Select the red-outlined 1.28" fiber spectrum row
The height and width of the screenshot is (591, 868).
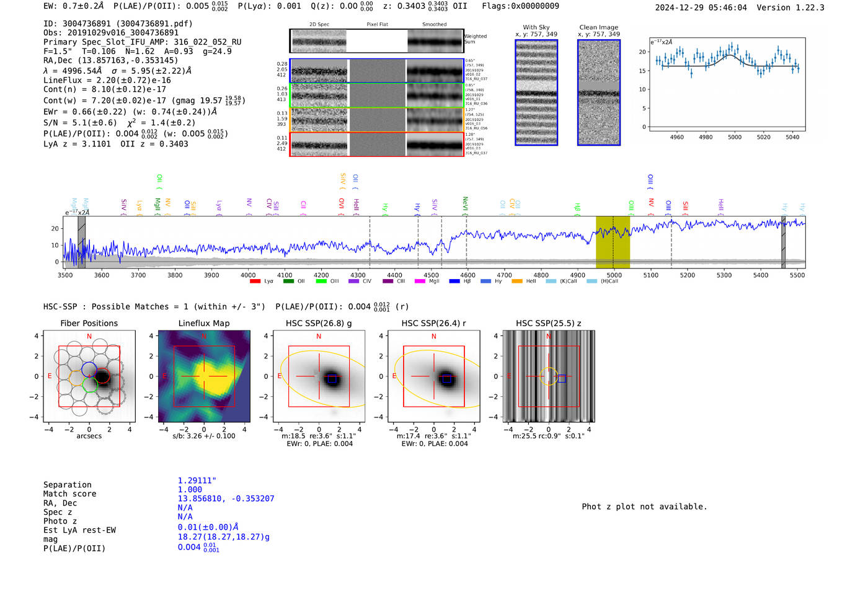click(x=376, y=144)
